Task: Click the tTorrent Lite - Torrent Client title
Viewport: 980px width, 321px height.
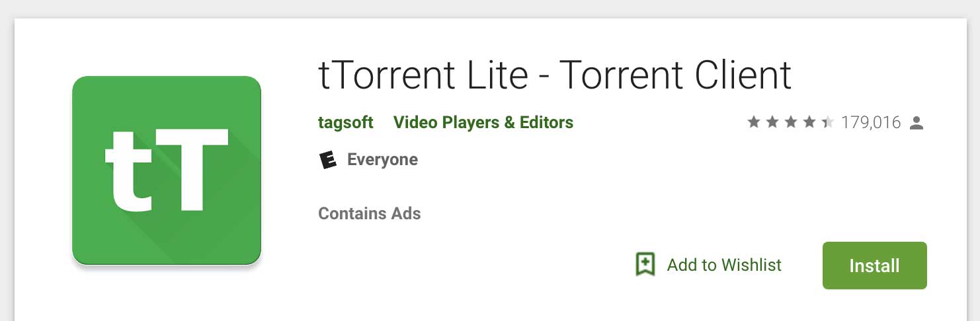Action: [x=555, y=75]
